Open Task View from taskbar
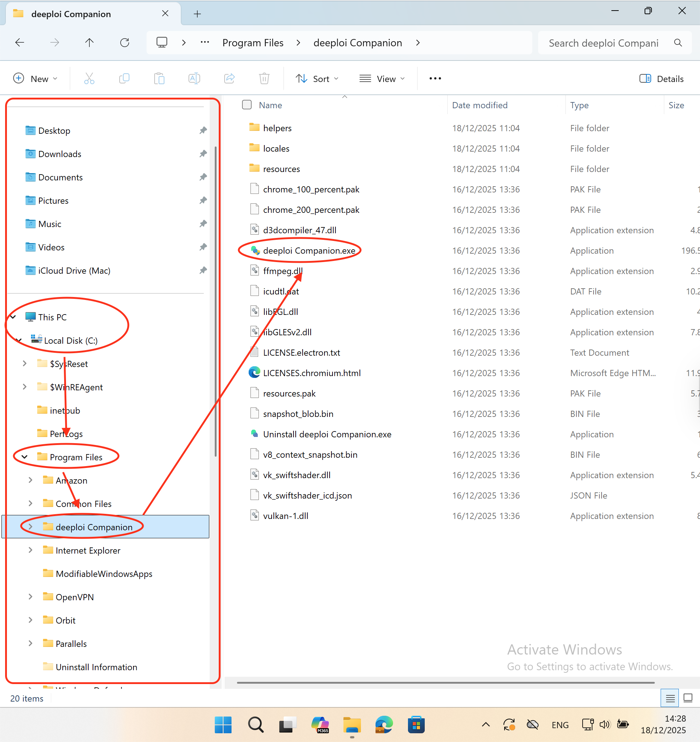This screenshot has height=742, width=700. coord(288,725)
